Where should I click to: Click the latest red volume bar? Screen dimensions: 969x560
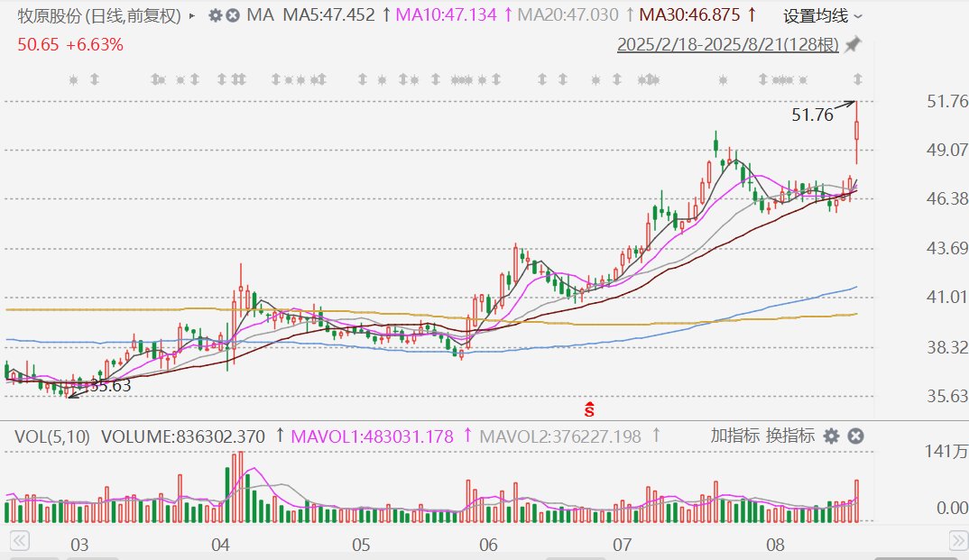point(857,500)
